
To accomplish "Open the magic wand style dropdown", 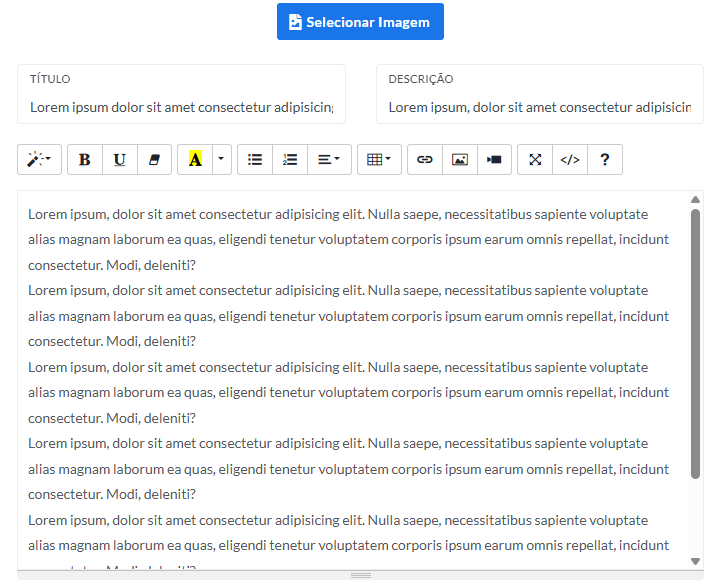I will coord(40,159).
